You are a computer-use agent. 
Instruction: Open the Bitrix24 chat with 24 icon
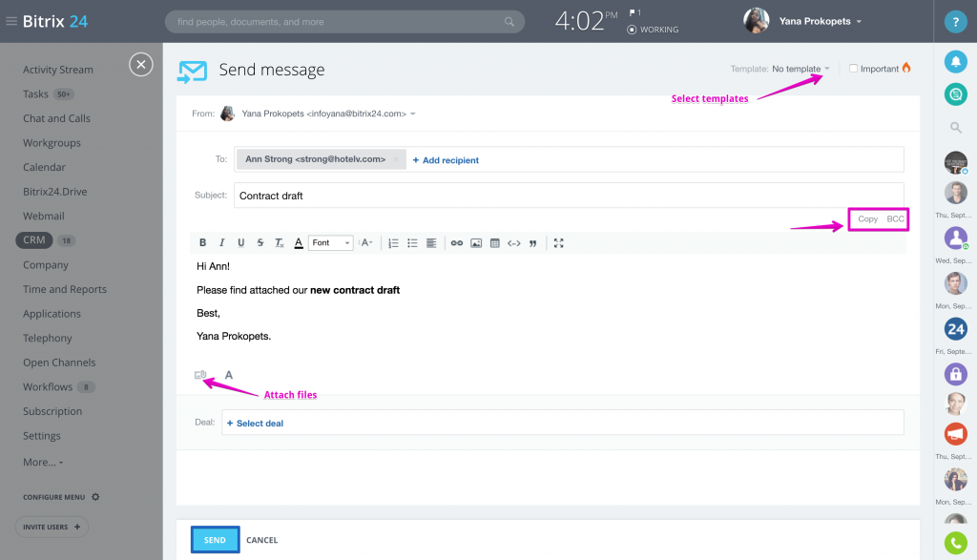pos(955,329)
